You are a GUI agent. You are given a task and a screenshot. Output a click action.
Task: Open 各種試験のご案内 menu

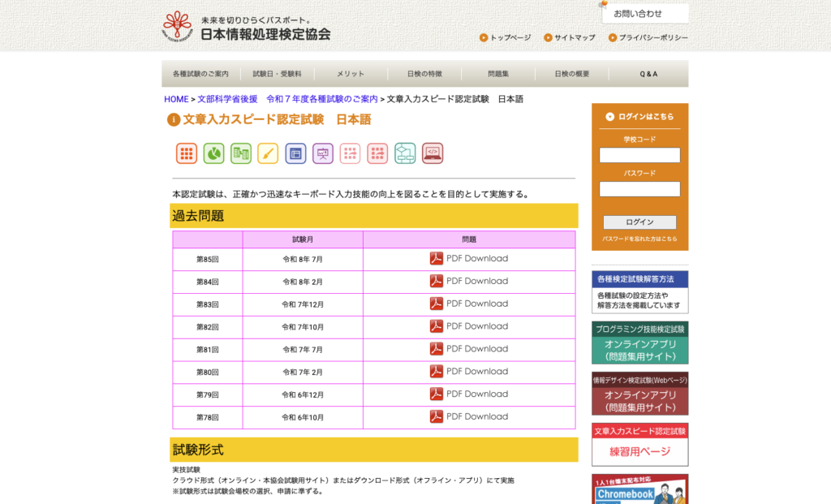coord(201,74)
